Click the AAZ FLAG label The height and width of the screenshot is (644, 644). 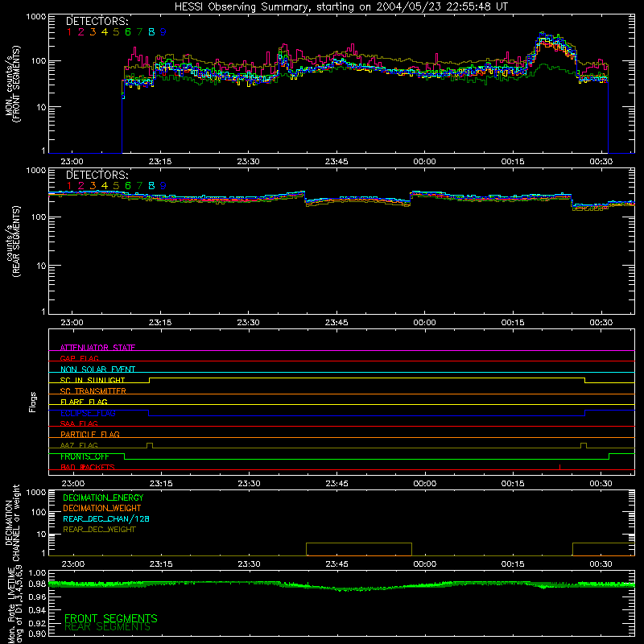[x=79, y=445]
